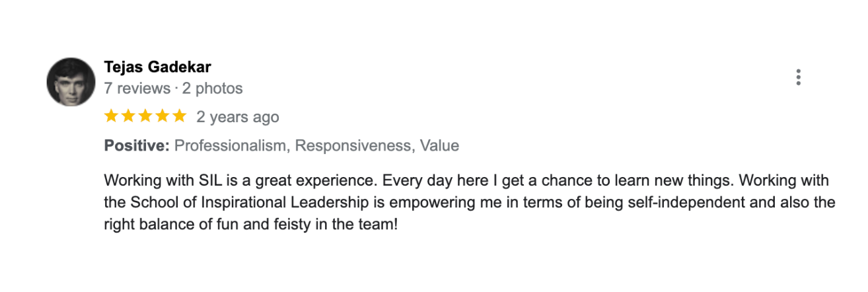Click the bold "Positive:" label
868x292 pixels.
coord(137,145)
